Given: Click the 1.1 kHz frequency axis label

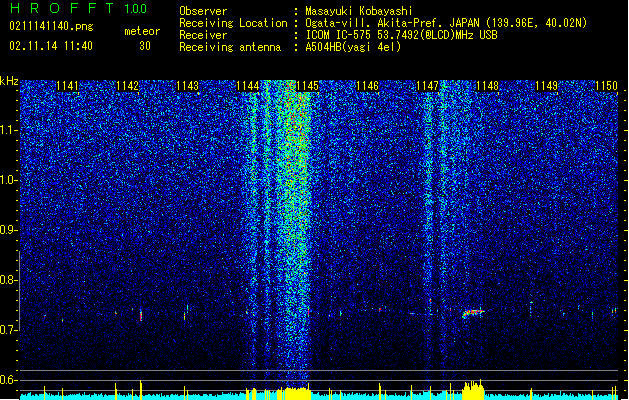Looking at the screenshot, I should 8,130.
